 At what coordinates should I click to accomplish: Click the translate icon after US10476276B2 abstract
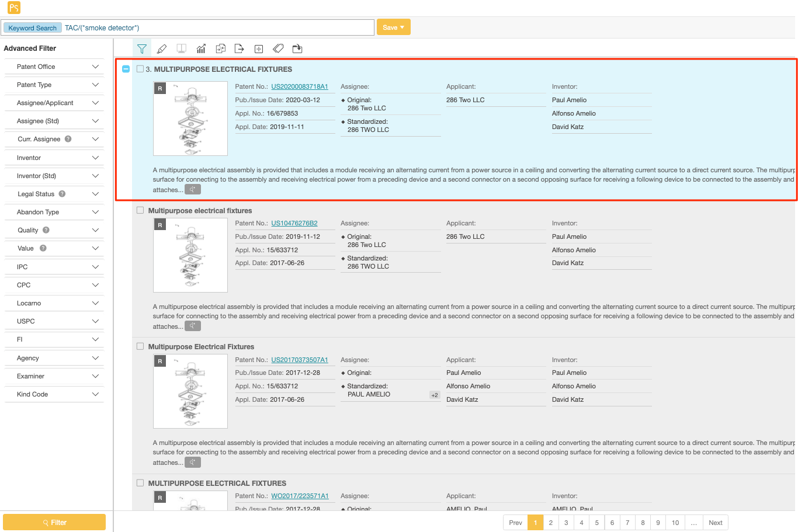(193, 326)
